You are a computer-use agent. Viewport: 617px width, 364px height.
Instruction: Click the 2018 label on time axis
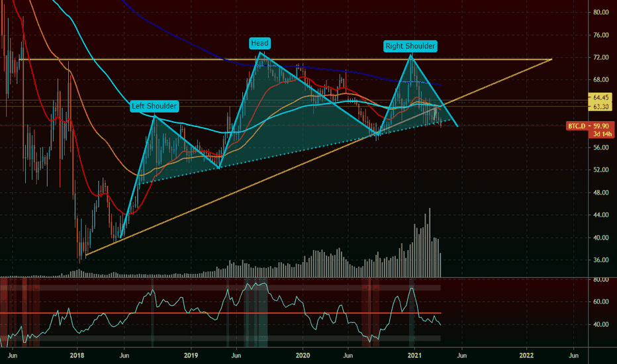coord(77,355)
